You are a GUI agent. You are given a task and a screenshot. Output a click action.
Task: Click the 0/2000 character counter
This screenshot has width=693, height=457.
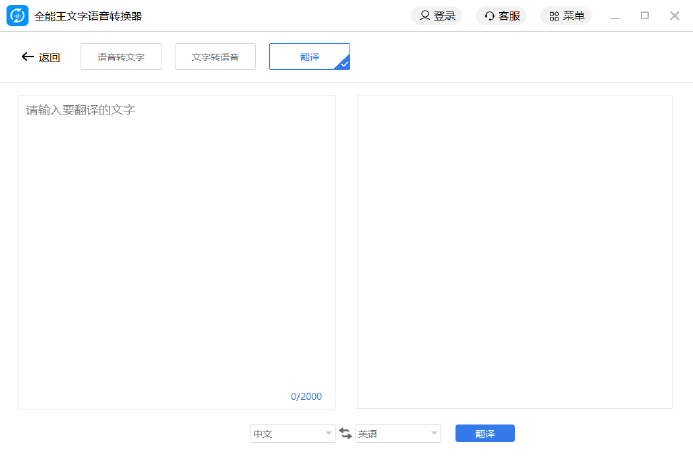coord(306,397)
